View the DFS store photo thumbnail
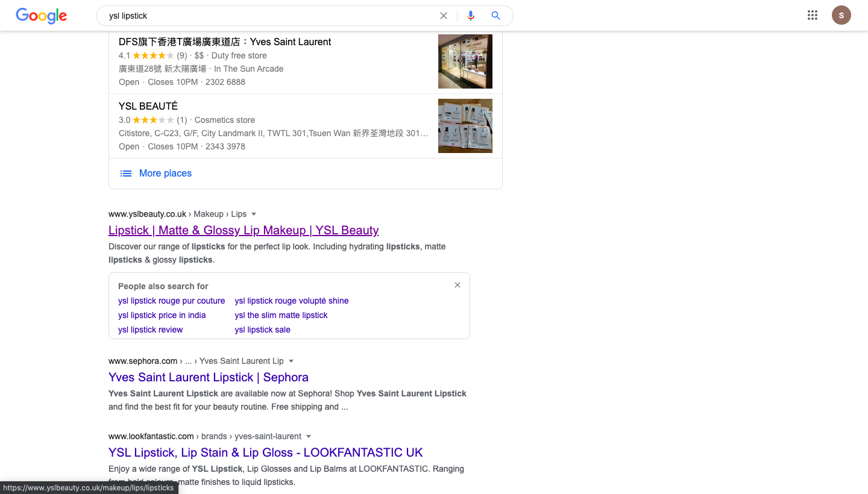The image size is (868, 494). [x=465, y=61]
